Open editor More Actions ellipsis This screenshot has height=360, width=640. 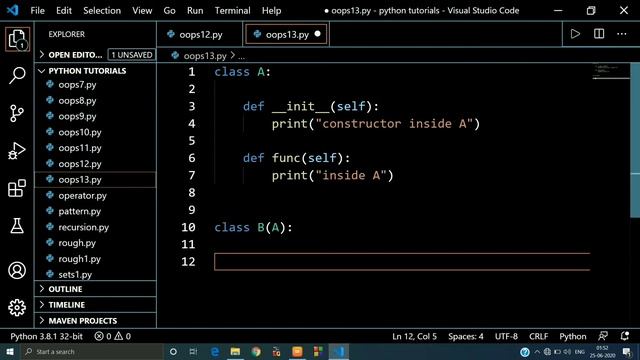point(622,34)
